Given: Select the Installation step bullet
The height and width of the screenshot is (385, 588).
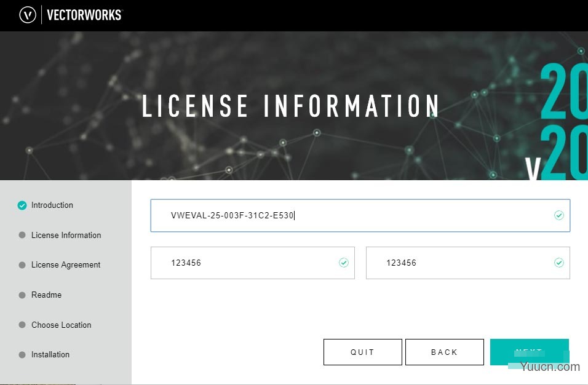Looking at the screenshot, I should (x=22, y=355).
